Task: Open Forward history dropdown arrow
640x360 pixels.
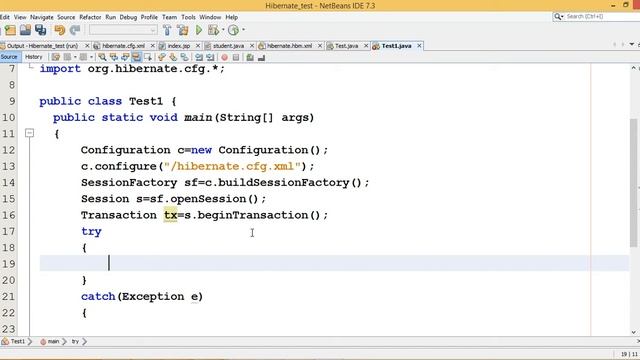Action: (x=91, y=57)
